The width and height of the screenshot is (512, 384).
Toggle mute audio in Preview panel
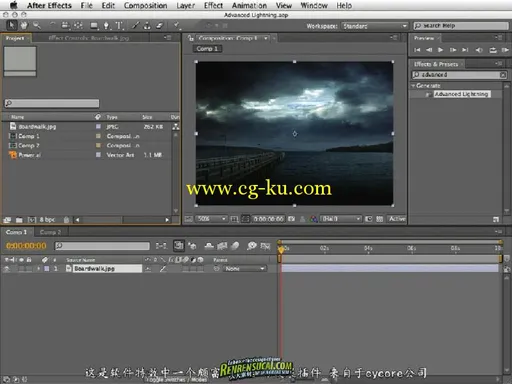(x=479, y=50)
